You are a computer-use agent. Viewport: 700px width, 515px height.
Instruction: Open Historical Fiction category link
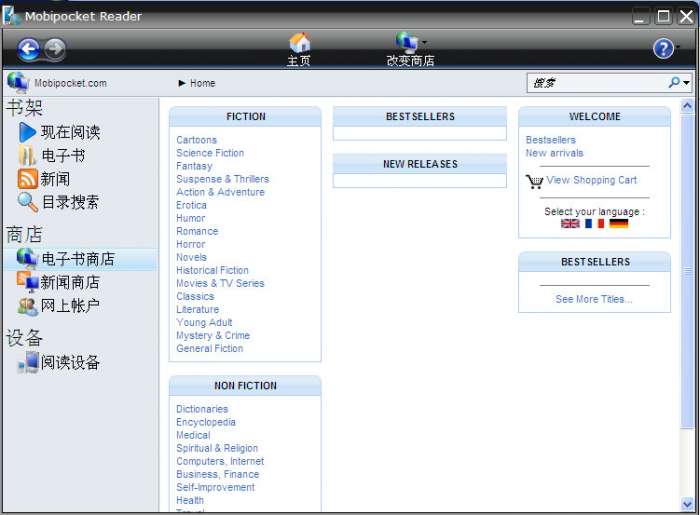coord(212,270)
